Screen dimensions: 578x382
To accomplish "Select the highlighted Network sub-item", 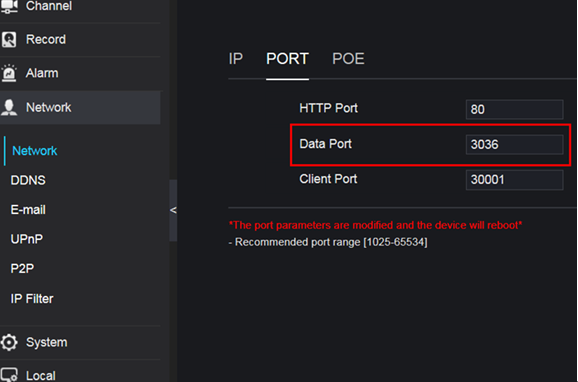I will (35, 151).
